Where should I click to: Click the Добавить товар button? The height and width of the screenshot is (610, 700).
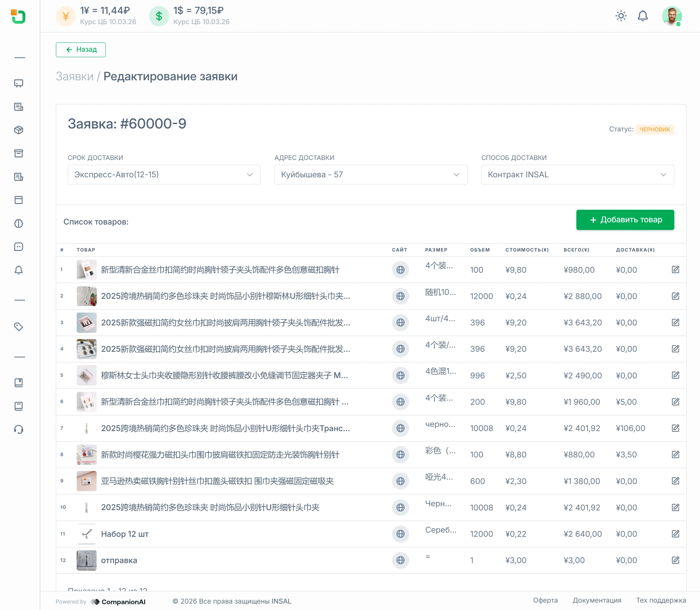[x=625, y=220]
